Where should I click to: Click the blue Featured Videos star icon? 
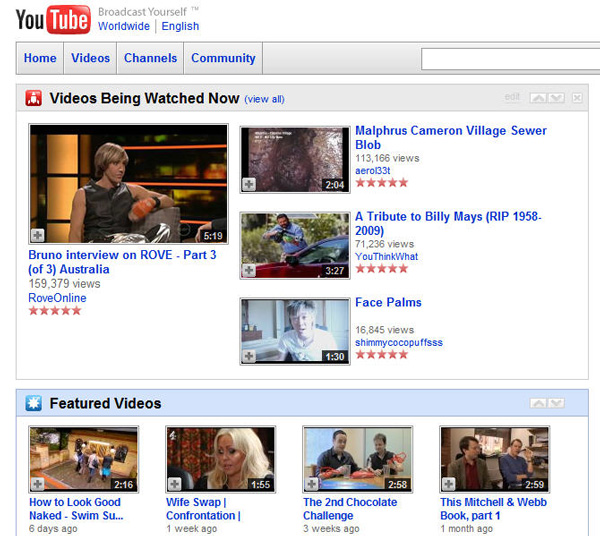(x=34, y=403)
